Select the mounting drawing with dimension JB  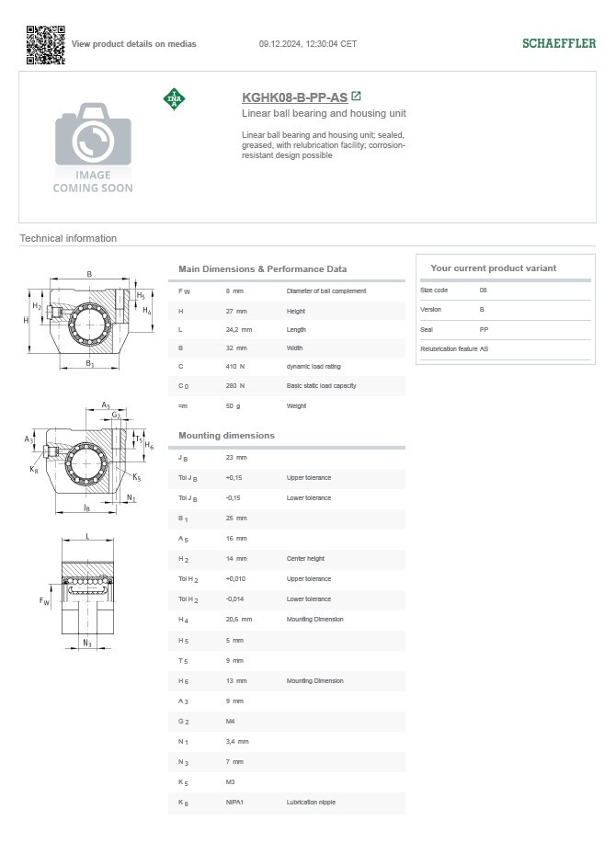[x=88, y=457]
